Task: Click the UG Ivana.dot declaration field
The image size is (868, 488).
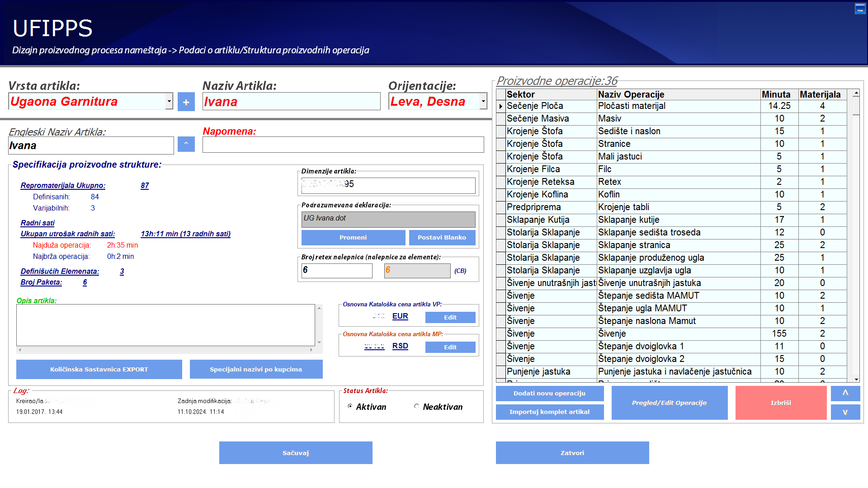Action: (x=388, y=220)
